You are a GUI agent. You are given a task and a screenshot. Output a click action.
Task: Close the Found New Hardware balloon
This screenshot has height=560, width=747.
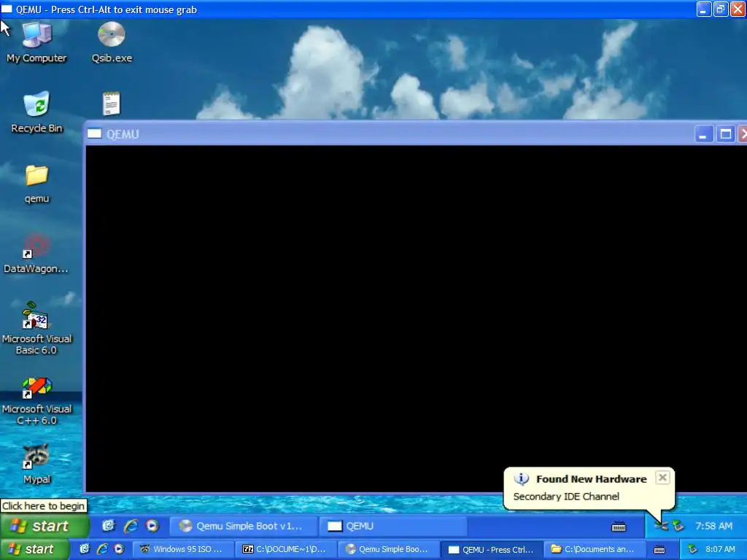(662, 478)
